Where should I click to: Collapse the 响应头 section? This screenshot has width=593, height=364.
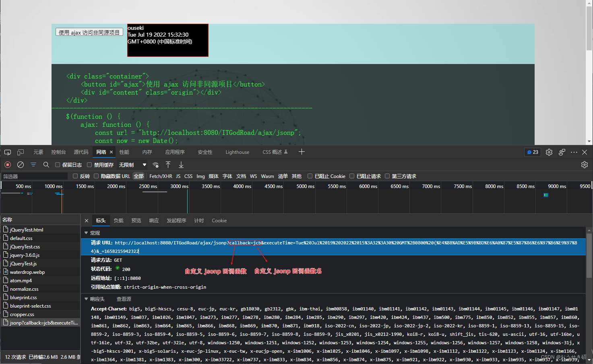pos(86,299)
